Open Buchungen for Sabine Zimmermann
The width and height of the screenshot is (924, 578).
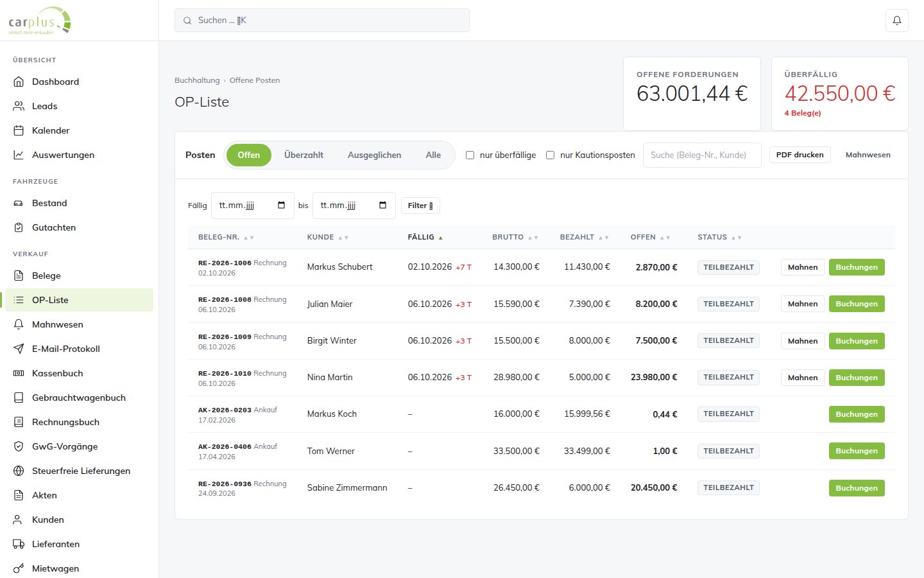(x=857, y=488)
